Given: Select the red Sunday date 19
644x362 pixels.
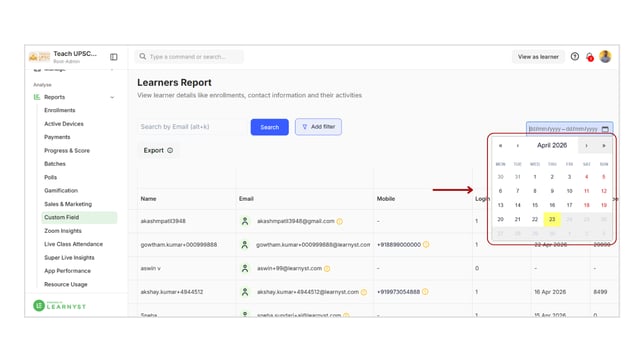Looking at the screenshot, I should pos(604,205).
